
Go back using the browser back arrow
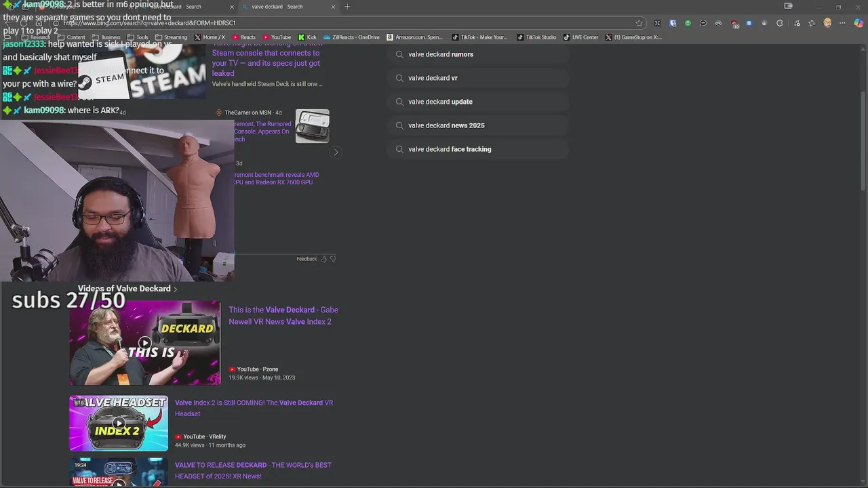(7, 23)
